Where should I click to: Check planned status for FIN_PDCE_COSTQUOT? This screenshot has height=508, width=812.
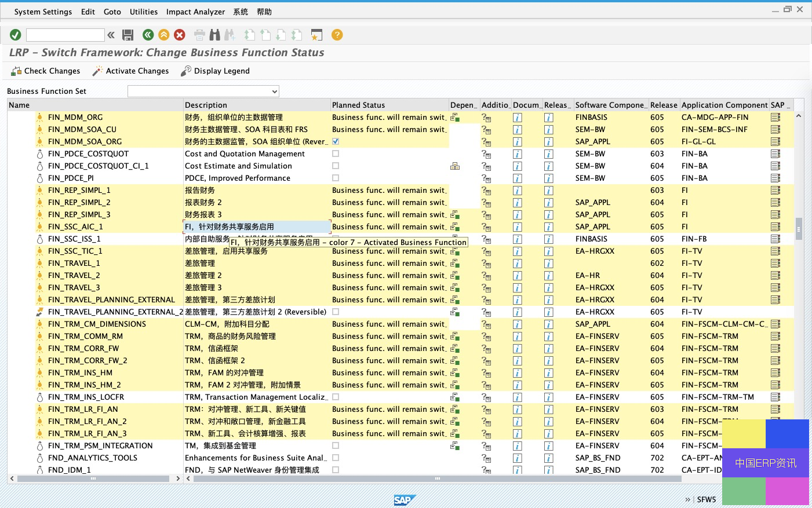coord(336,154)
